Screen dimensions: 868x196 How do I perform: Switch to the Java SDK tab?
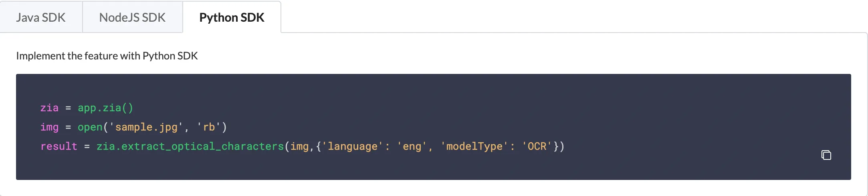[41, 17]
